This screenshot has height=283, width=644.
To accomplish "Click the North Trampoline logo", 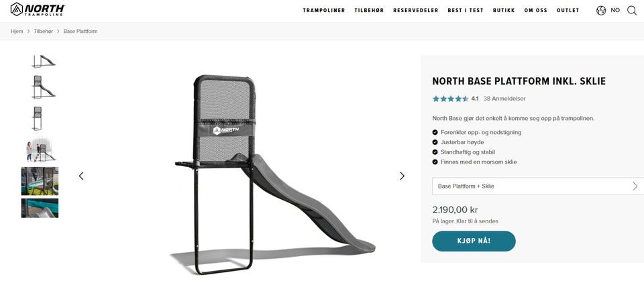I will (x=38, y=9).
